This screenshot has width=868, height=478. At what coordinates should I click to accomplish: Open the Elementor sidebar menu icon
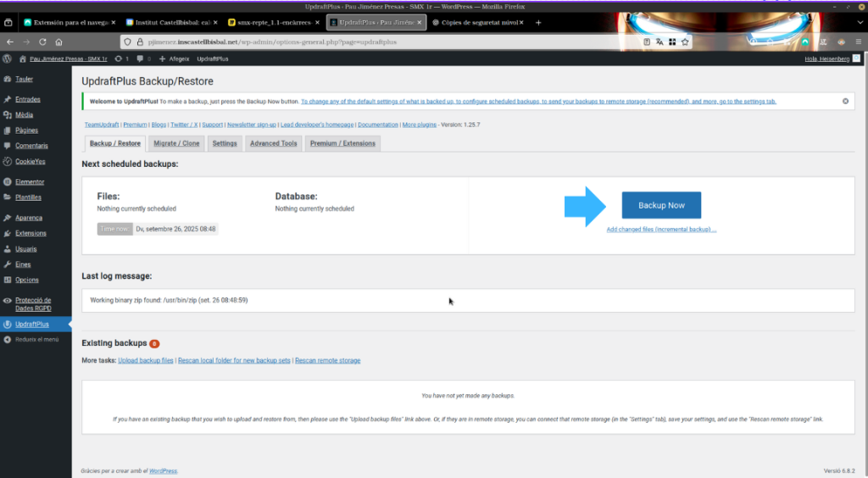pyautogui.click(x=8, y=181)
